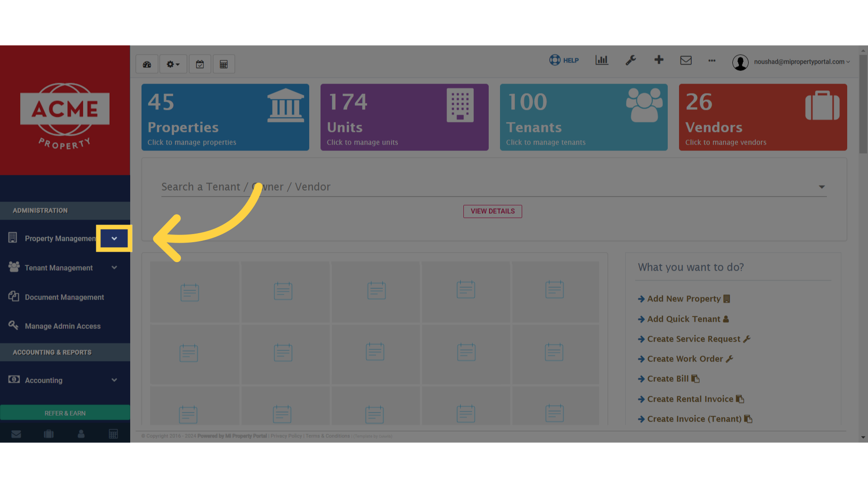Image resolution: width=868 pixels, height=488 pixels.
Task: Open the HELP lifebuoy link
Action: [564, 60]
